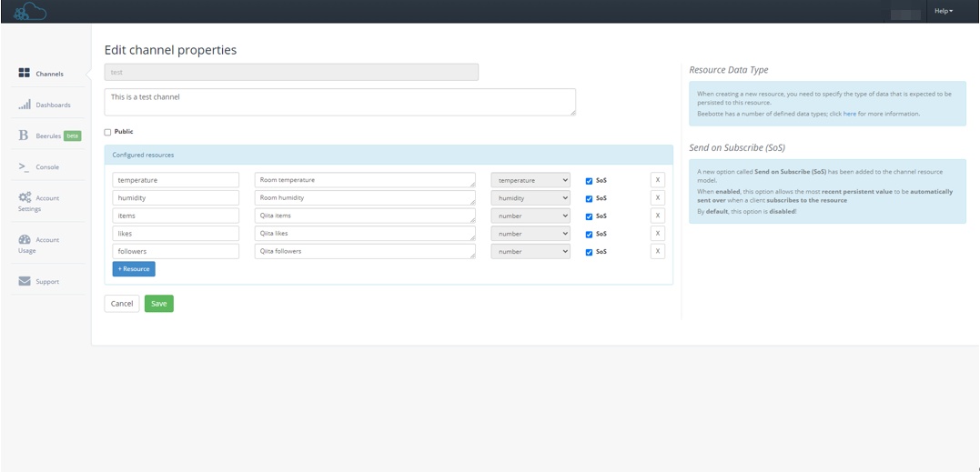980x472 pixels.
Task: Go to Dashboards menu item
Action: tap(53, 105)
